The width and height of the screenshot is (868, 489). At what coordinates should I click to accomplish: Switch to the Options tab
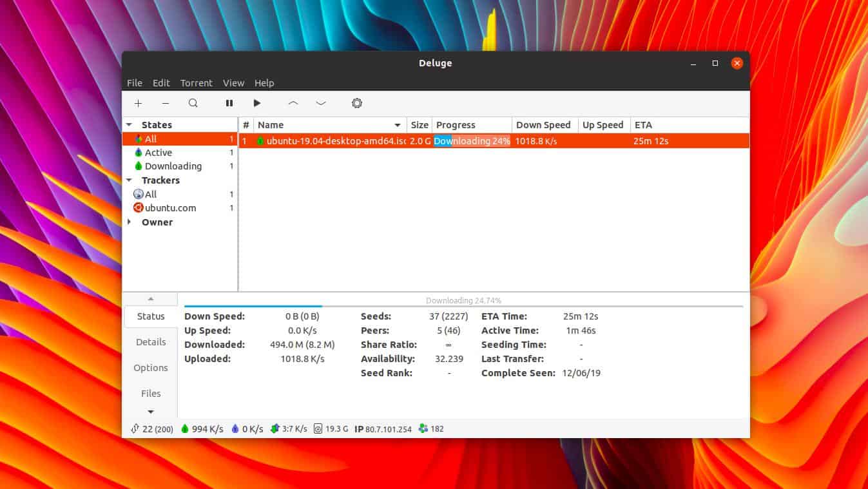pos(151,368)
